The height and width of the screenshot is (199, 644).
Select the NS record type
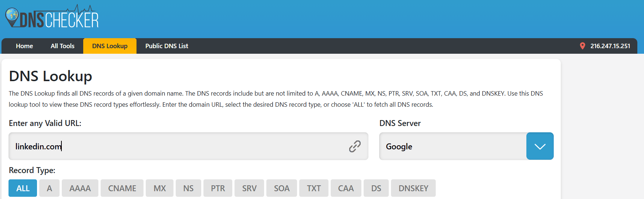[188, 188]
